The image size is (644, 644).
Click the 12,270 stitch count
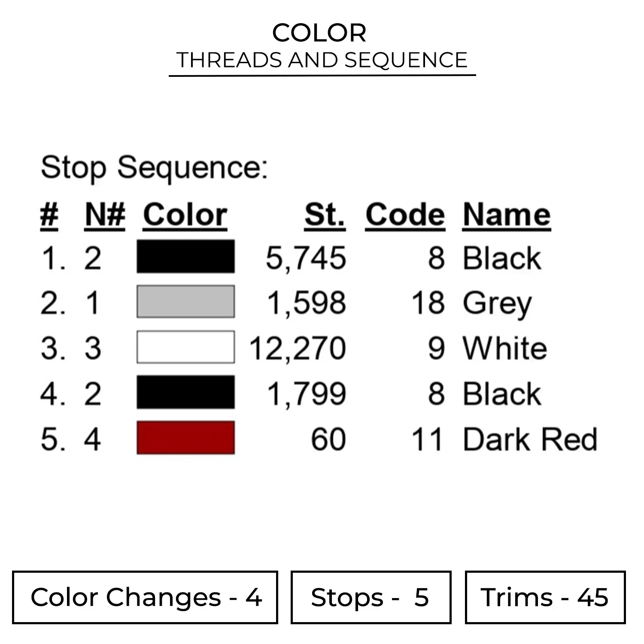pyautogui.click(x=298, y=348)
